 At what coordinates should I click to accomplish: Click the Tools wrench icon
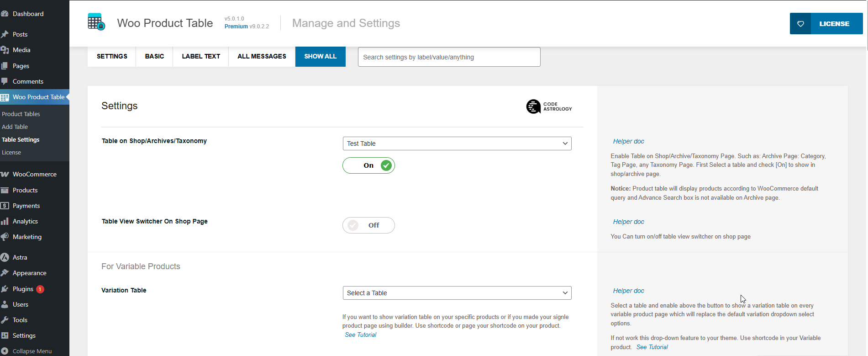(5, 320)
